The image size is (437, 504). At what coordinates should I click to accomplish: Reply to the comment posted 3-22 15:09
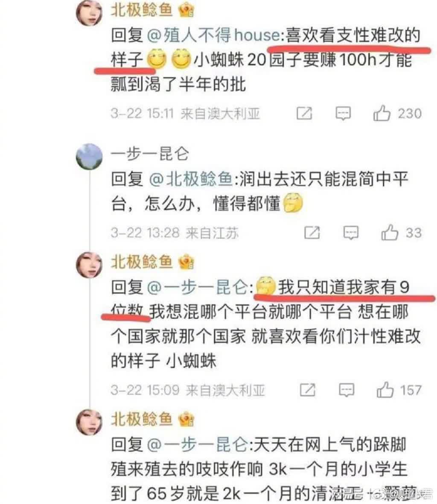point(347,390)
